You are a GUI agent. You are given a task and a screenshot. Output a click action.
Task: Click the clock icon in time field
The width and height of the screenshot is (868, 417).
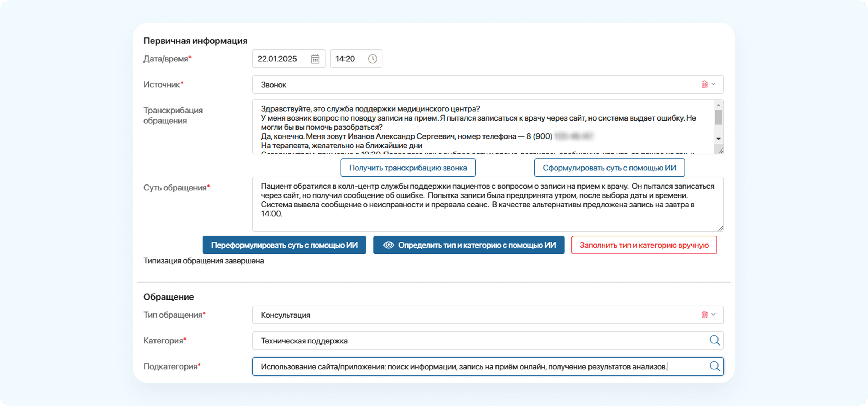click(x=373, y=59)
